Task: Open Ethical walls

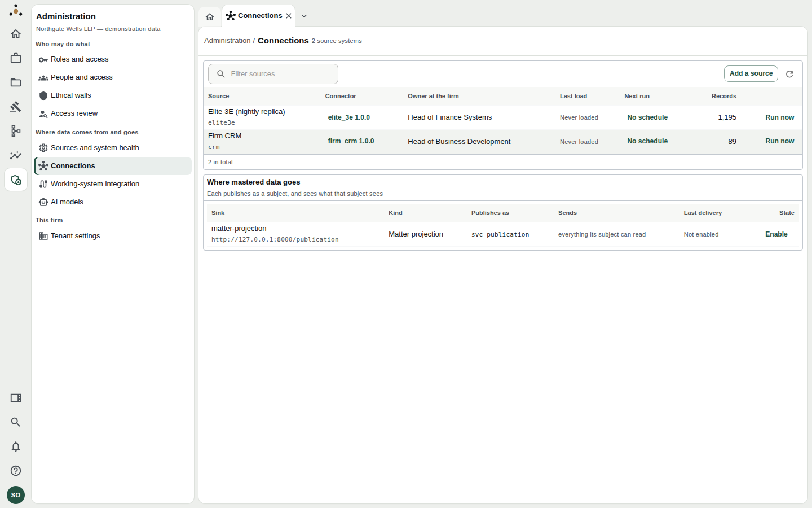Action: tap(113, 95)
